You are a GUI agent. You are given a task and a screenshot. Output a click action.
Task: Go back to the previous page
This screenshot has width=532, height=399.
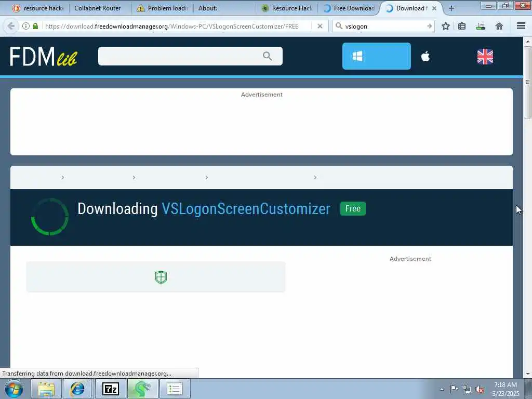click(x=11, y=26)
